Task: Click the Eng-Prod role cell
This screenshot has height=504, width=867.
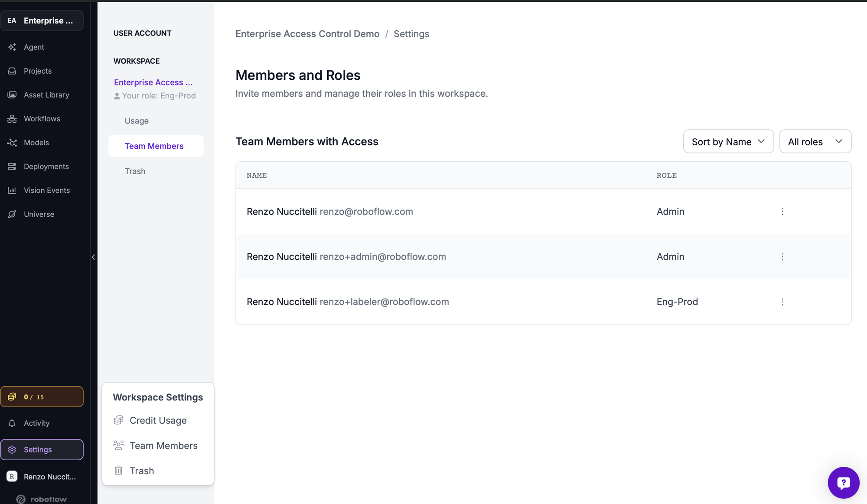Action: point(677,302)
